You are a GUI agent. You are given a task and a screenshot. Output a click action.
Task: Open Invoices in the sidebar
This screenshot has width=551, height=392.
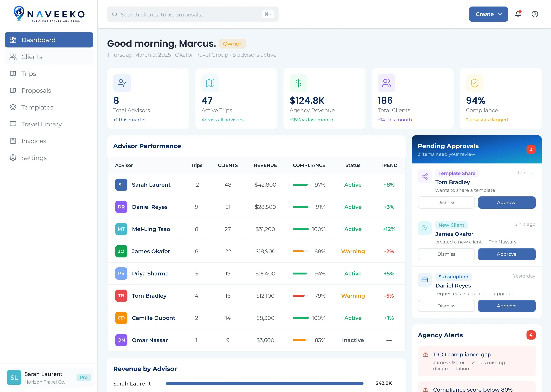click(x=49, y=141)
